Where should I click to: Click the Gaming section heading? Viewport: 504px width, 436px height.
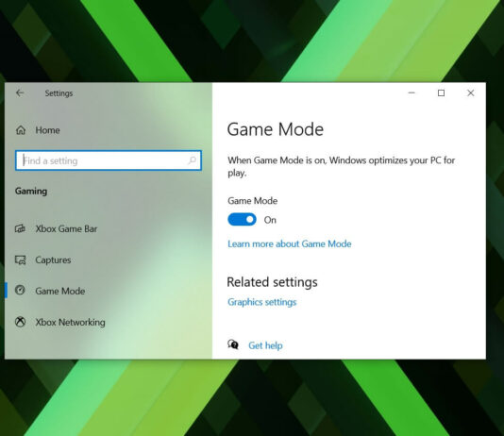31,192
